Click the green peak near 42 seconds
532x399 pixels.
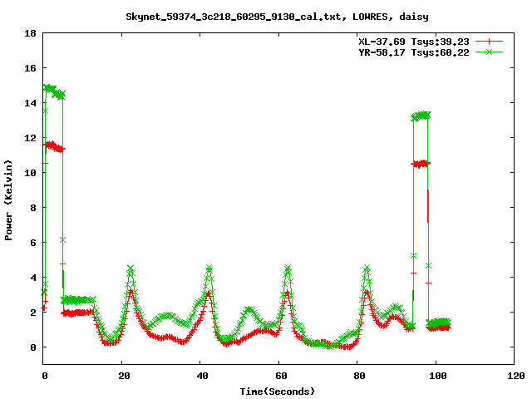point(209,268)
